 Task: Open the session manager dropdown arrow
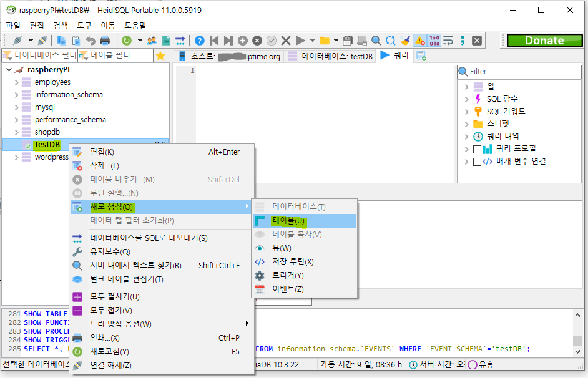click(x=31, y=41)
